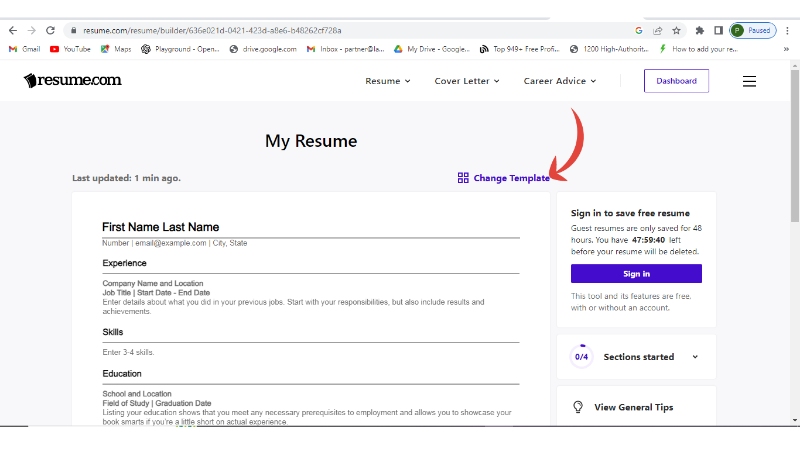The height and width of the screenshot is (449, 800).
Task: Toggle the browser side panel icon
Action: [x=718, y=31]
